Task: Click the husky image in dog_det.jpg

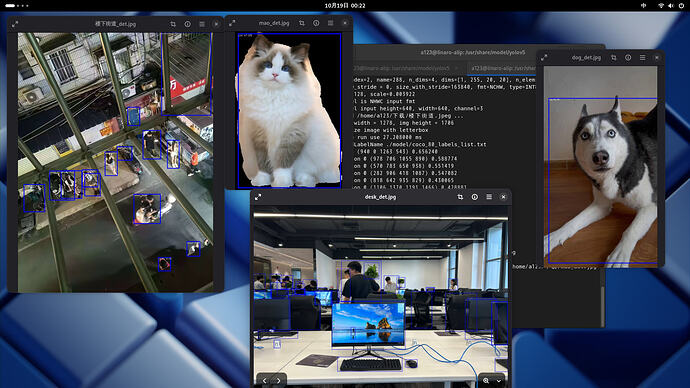Action: (x=601, y=166)
